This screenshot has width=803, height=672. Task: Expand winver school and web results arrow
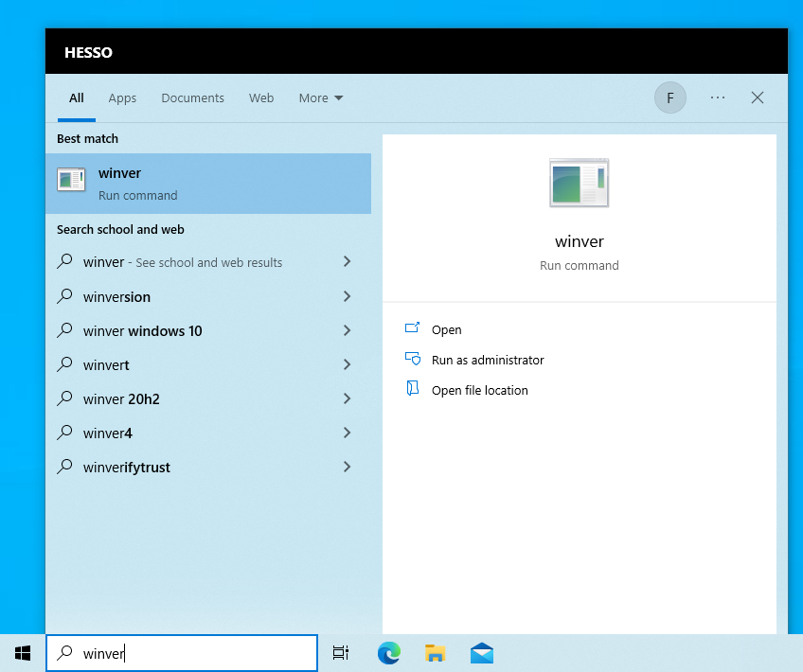[348, 261]
